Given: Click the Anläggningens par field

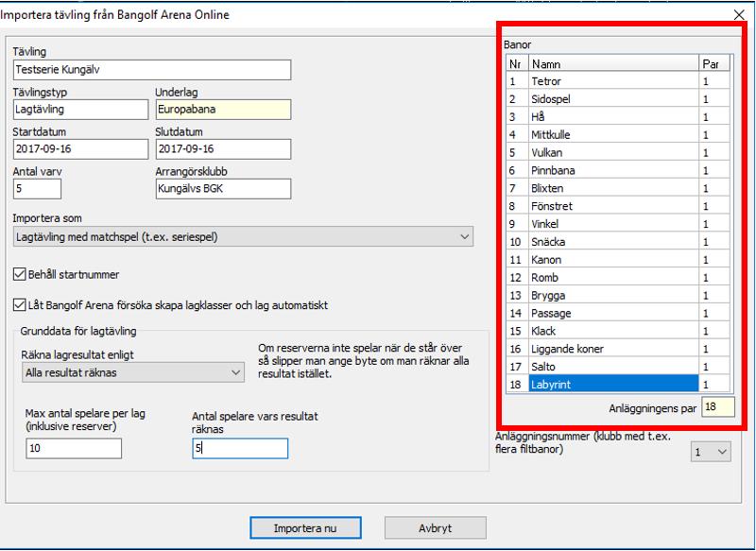Looking at the screenshot, I should [x=718, y=406].
